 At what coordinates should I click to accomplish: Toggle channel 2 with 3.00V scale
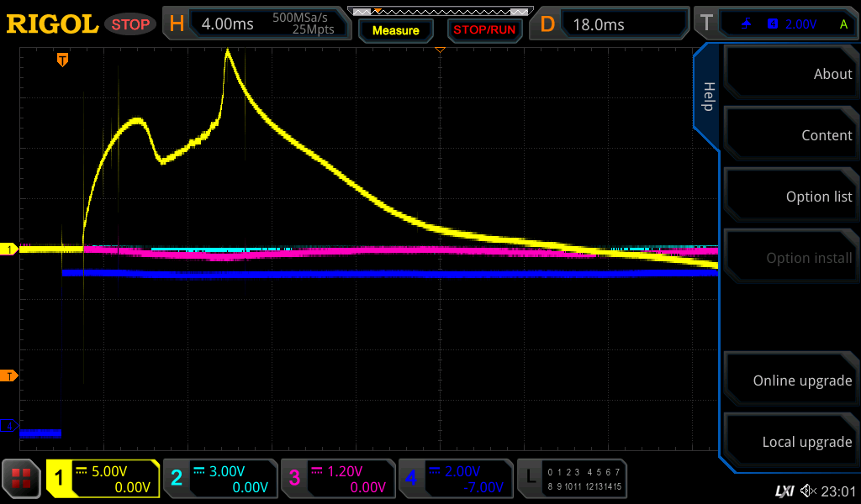(x=220, y=479)
